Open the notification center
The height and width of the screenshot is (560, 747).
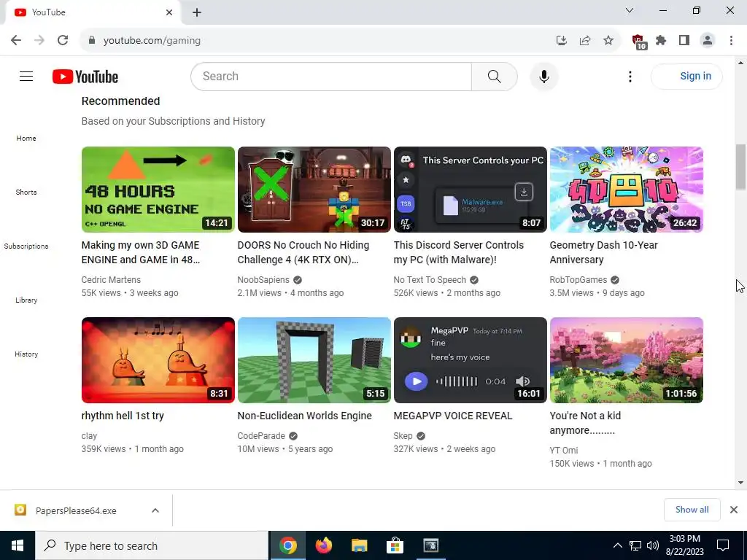click(723, 545)
